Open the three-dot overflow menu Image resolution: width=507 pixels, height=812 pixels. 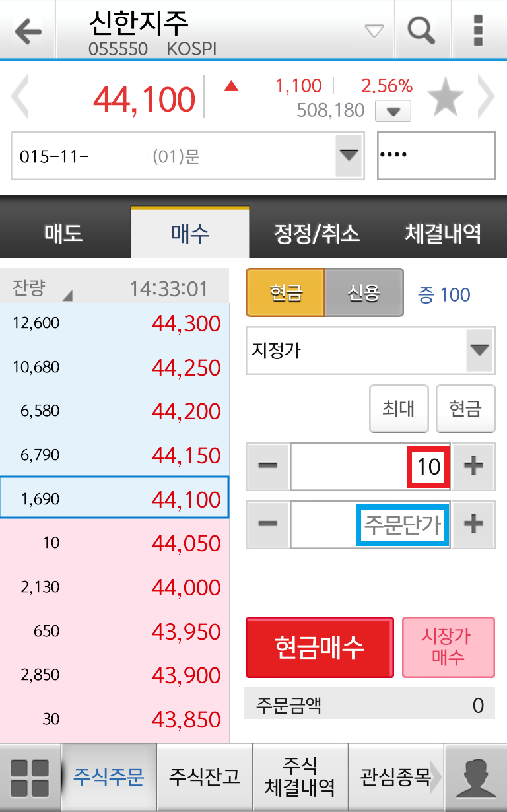coord(479,30)
